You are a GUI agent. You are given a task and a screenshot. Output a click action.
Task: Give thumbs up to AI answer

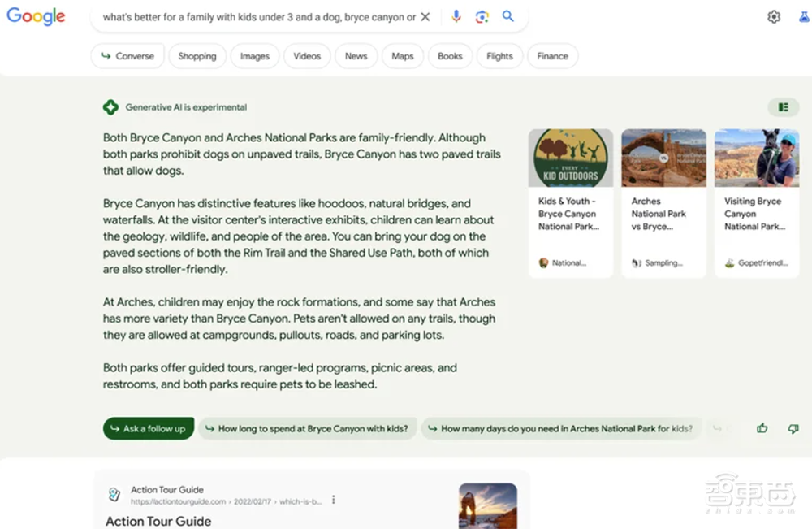click(x=762, y=428)
